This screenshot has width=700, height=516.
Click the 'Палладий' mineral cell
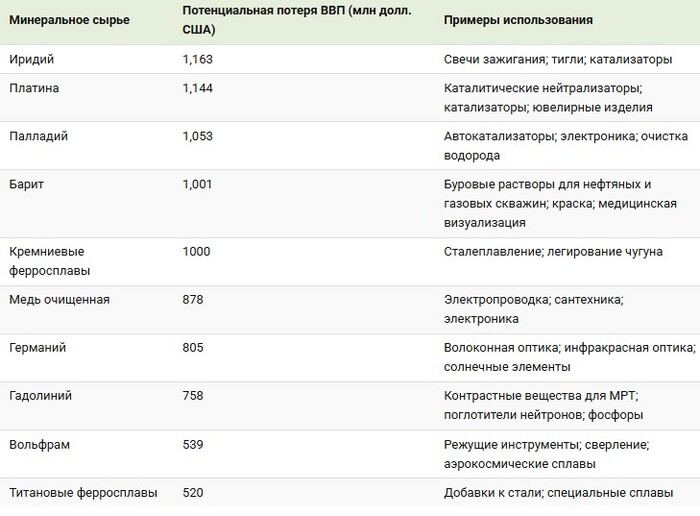tap(38, 136)
